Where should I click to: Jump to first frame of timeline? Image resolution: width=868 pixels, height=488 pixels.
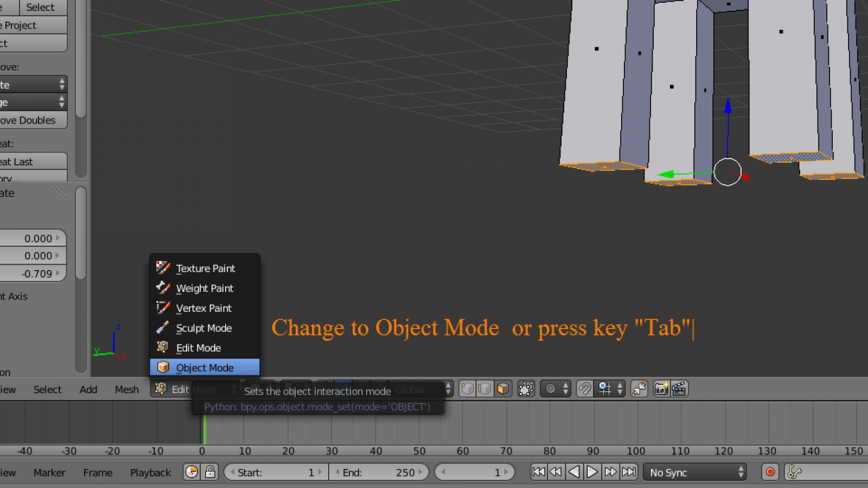click(x=538, y=472)
